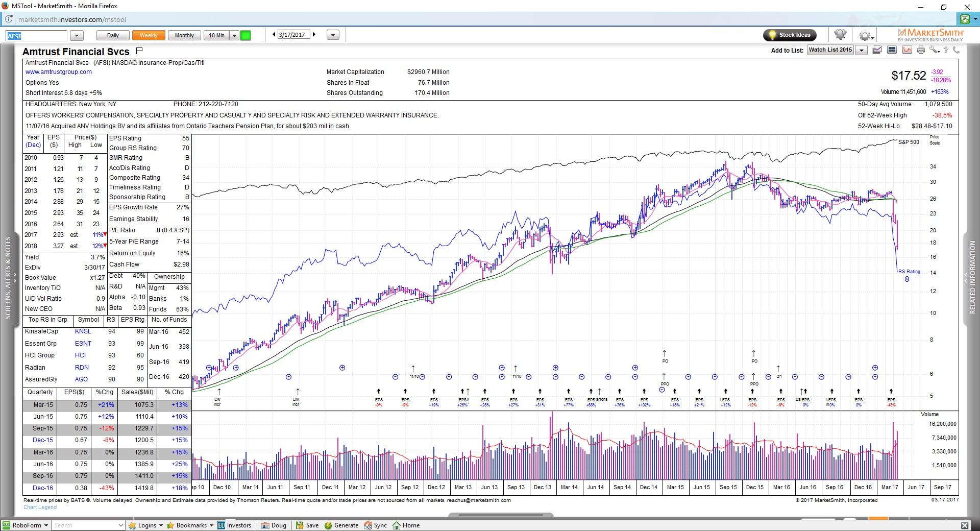Click the Dec-16 quarterly EPS row

(x=107, y=488)
